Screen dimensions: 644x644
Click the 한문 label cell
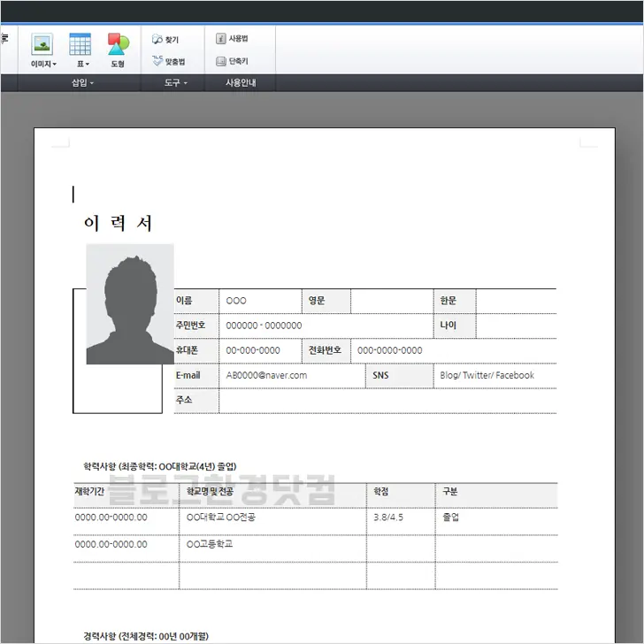455,301
